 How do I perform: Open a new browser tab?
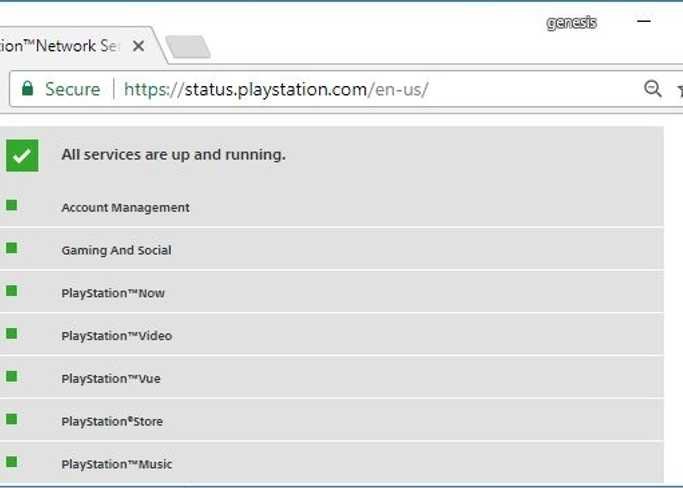[x=188, y=47]
